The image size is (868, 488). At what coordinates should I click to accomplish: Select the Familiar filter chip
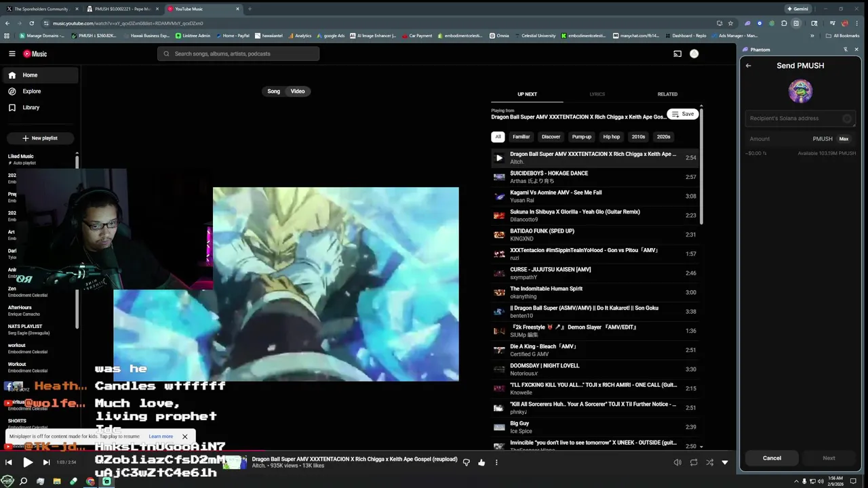[521, 137]
